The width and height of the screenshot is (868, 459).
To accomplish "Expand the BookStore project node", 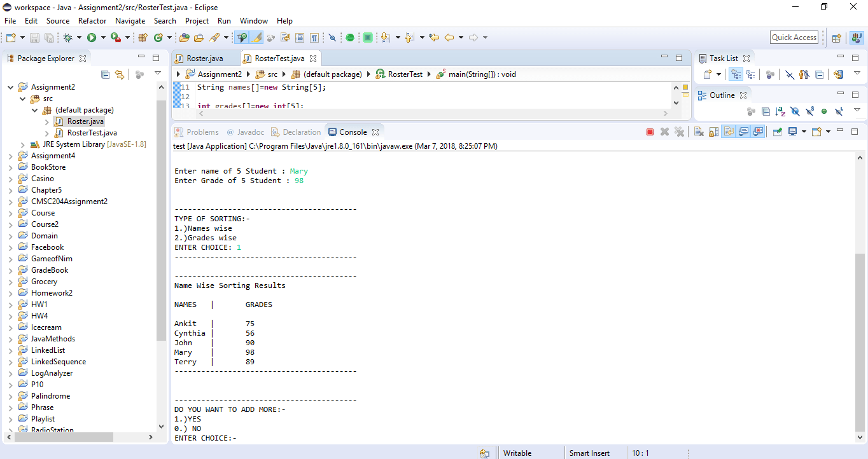I will [x=10, y=167].
